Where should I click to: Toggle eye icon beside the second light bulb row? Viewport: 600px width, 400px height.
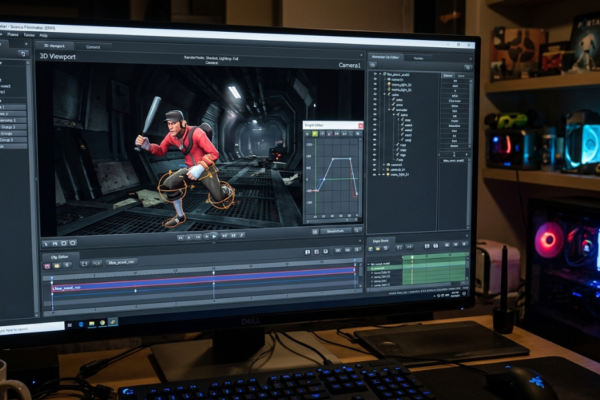(375, 89)
